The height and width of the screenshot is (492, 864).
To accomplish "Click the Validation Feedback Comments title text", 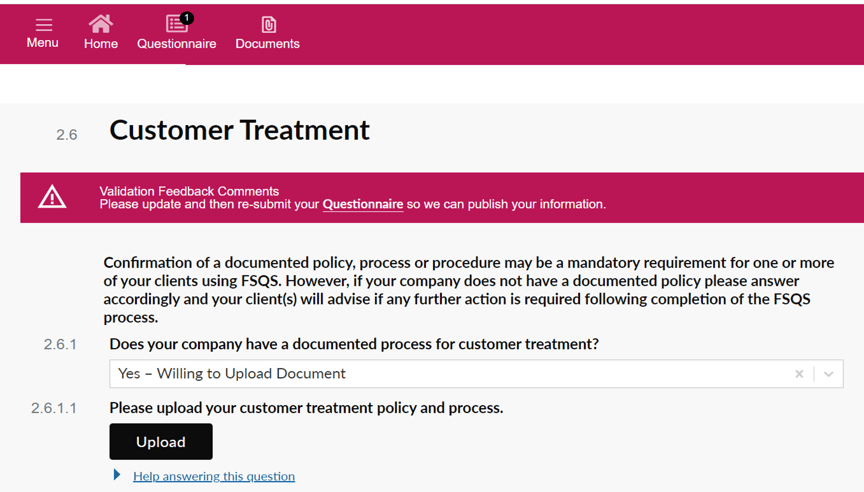I will click(x=189, y=191).
